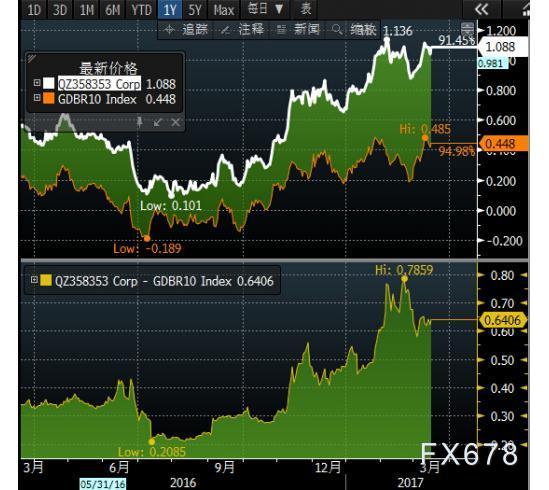The height and width of the screenshot is (490, 549).
Task: Click the 2017 year axis label
Action: (411, 483)
